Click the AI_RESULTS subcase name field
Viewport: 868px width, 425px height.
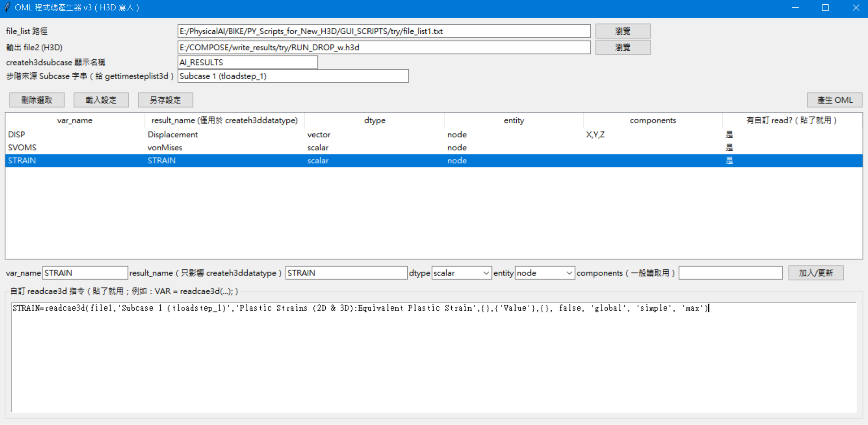coord(247,62)
